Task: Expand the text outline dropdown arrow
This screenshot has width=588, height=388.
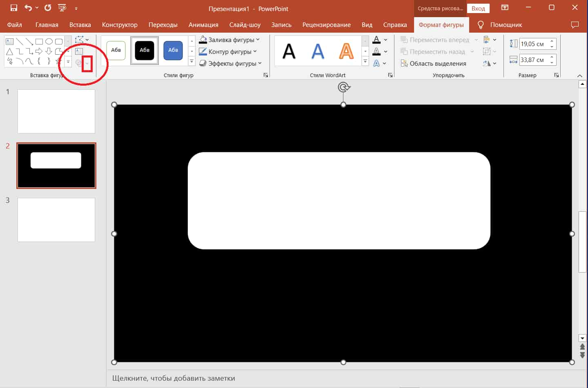Action: [385, 51]
